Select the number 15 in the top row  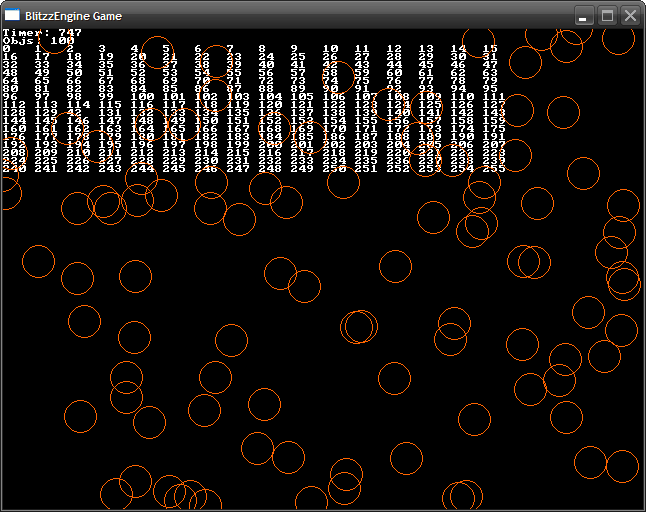[489, 49]
